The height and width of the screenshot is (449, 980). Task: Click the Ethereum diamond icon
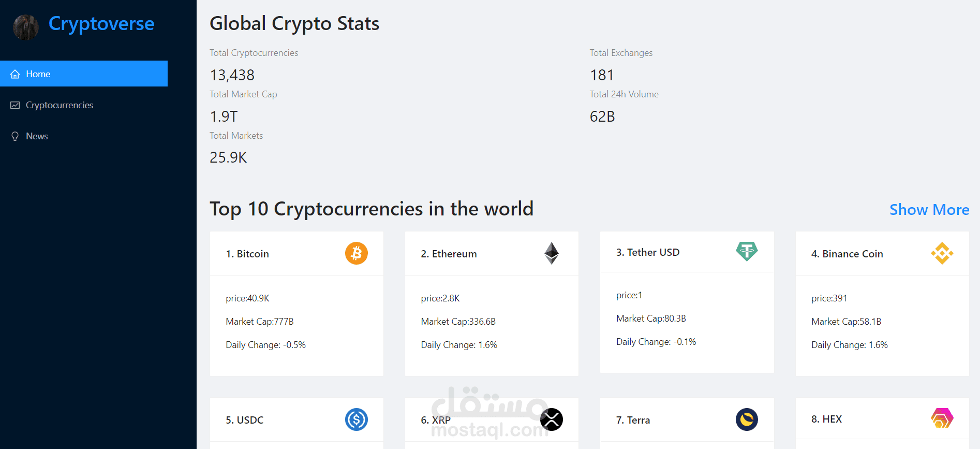(x=552, y=253)
